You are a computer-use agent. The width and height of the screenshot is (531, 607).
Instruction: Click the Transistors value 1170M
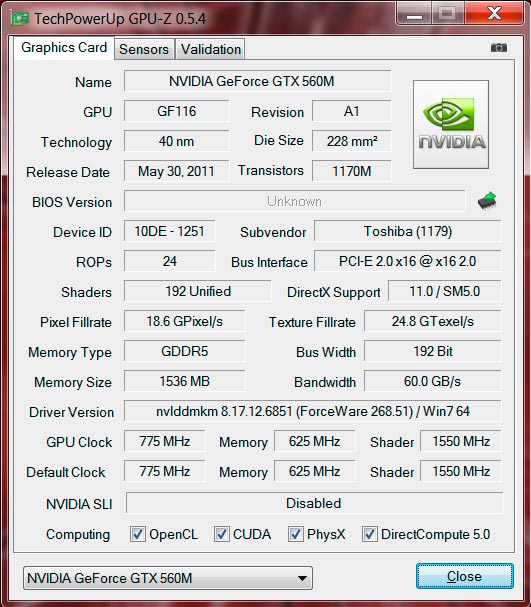(x=351, y=171)
